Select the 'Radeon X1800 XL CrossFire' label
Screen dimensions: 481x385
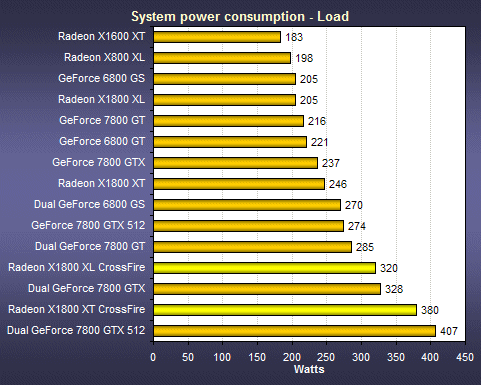point(77,267)
